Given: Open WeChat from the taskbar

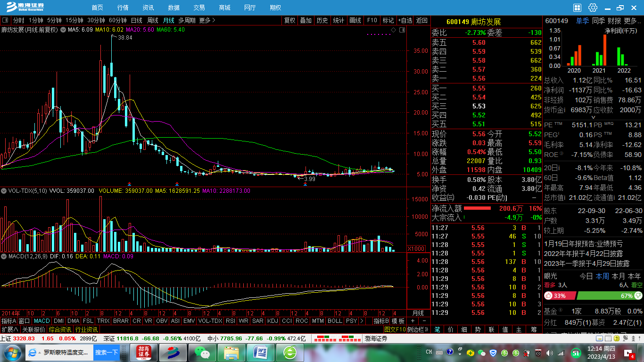Looking at the screenshot, I should 202,353.
